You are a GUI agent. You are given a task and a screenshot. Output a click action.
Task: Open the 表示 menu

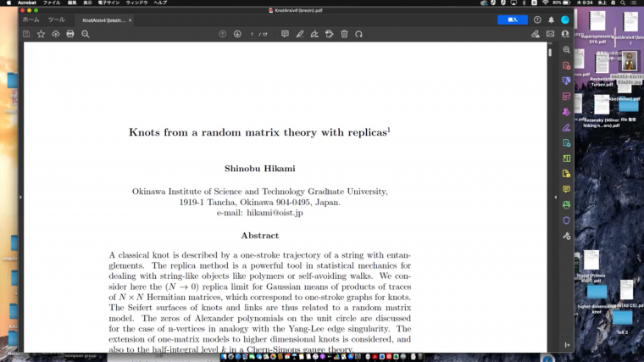(87, 3)
